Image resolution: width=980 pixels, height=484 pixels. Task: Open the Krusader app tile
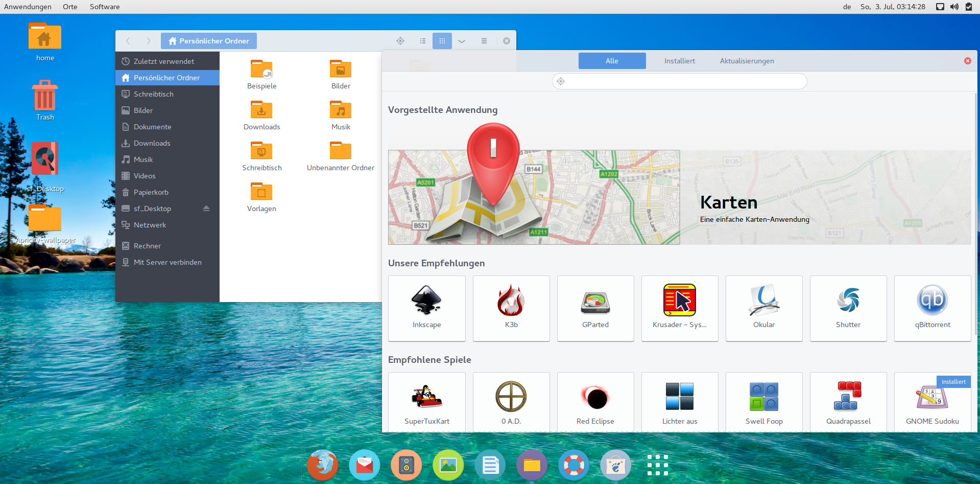tap(680, 308)
